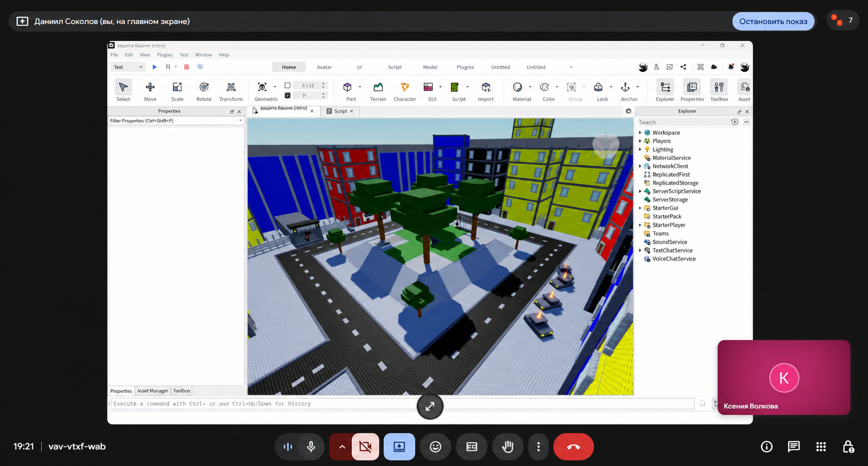Open the Part type dropdown arrow
The width and height of the screenshot is (868, 466).
pyautogui.click(x=360, y=87)
